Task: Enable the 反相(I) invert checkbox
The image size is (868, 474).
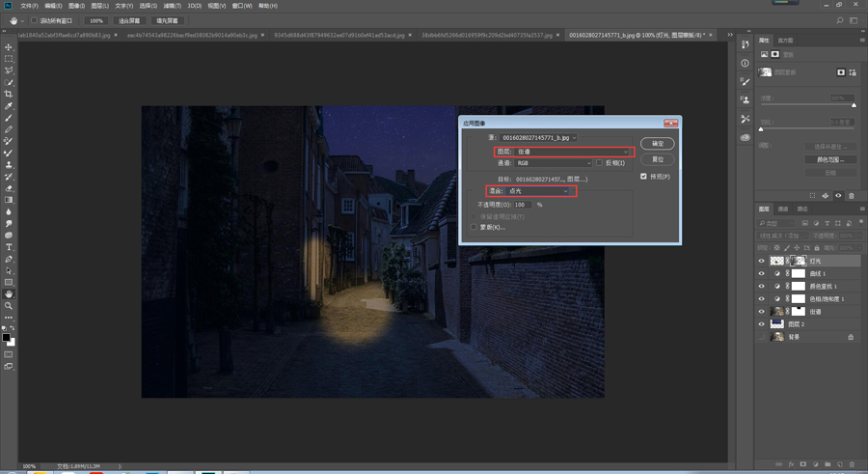Action: pyautogui.click(x=600, y=163)
